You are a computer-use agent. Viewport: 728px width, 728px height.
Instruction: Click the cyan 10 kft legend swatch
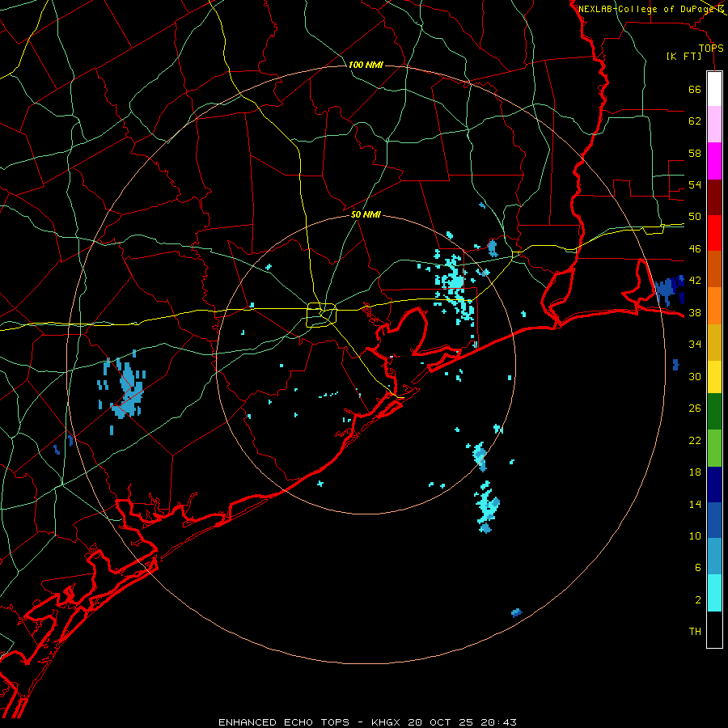point(714,592)
